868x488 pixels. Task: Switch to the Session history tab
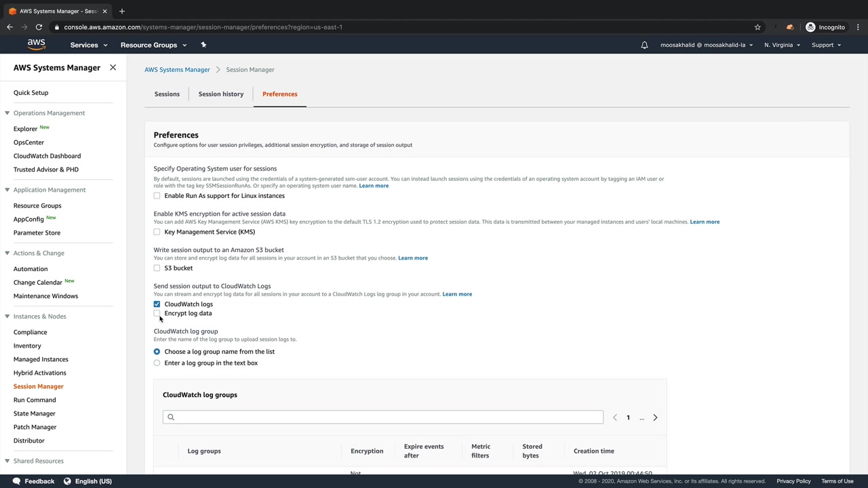(x=221, y=94)
